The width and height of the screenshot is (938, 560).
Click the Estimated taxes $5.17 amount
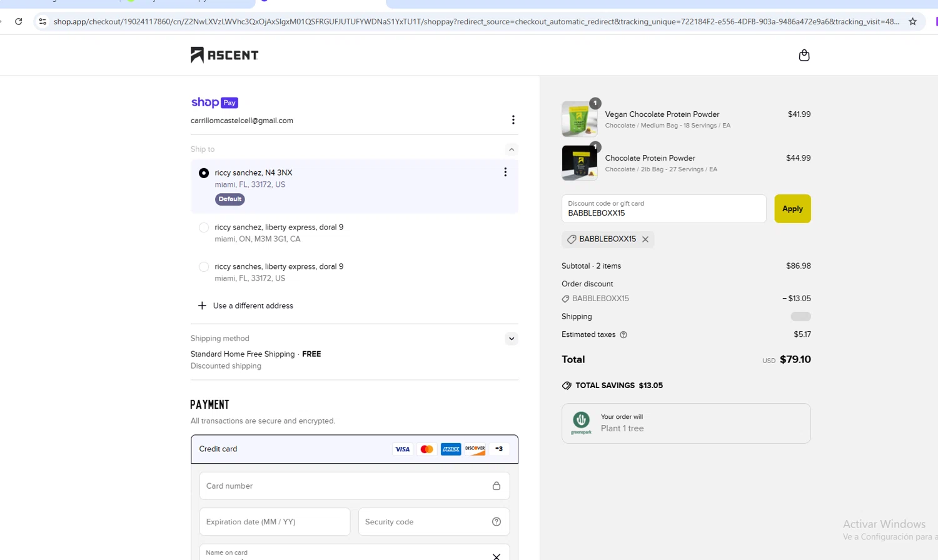point(802,334)
